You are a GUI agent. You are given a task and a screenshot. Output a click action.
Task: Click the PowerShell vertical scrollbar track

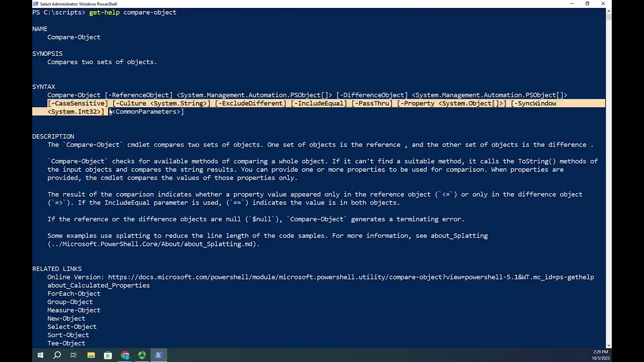coord(608,181)
